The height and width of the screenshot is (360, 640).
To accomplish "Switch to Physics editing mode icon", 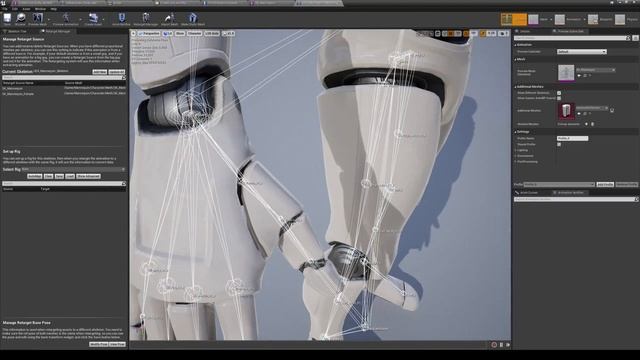I will [620, 19].
